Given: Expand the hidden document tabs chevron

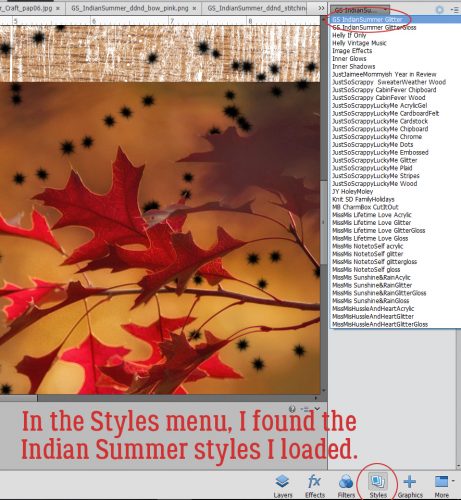Looking at the screenshot, I should click(x=321, y=8).
